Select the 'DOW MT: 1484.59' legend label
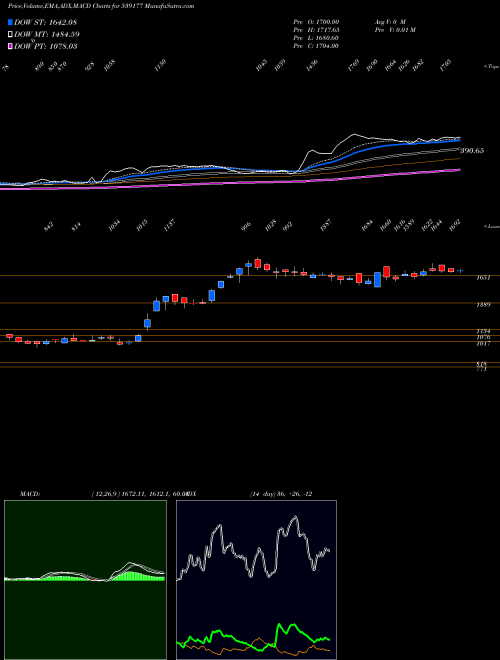This screenshot has height=660, width=500. click(x=47, y=35)
